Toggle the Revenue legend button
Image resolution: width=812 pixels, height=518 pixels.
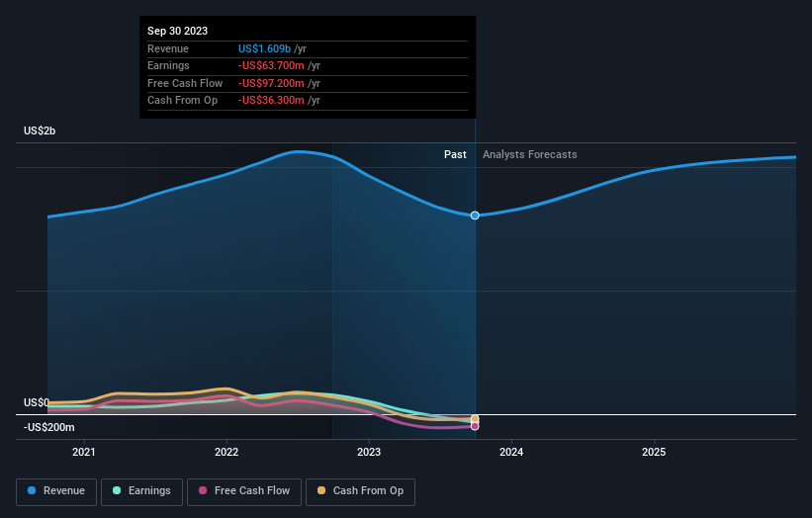click(x=56, y=491)
